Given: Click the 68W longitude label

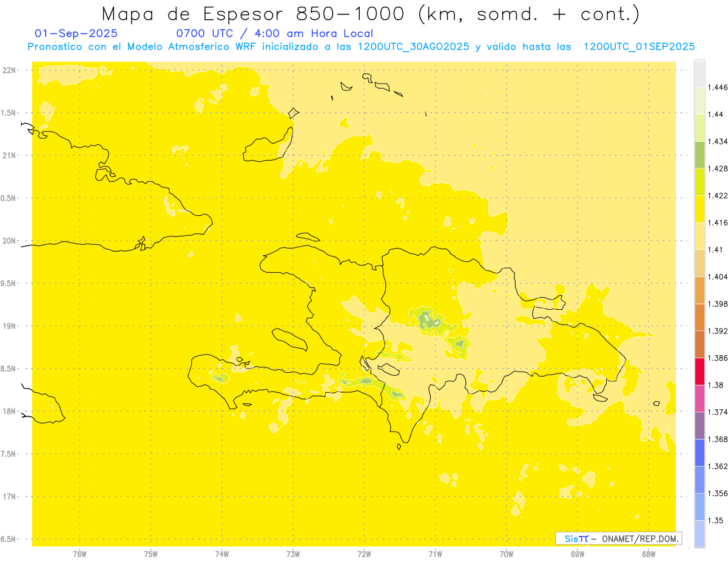Looking at the screenshot, I should pyautogui.click(x=649, y=554).
